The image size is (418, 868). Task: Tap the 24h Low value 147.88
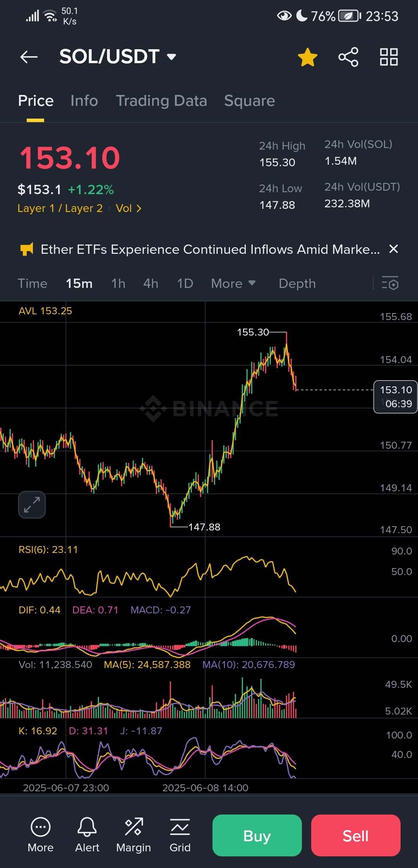click(x=277, y=205)
